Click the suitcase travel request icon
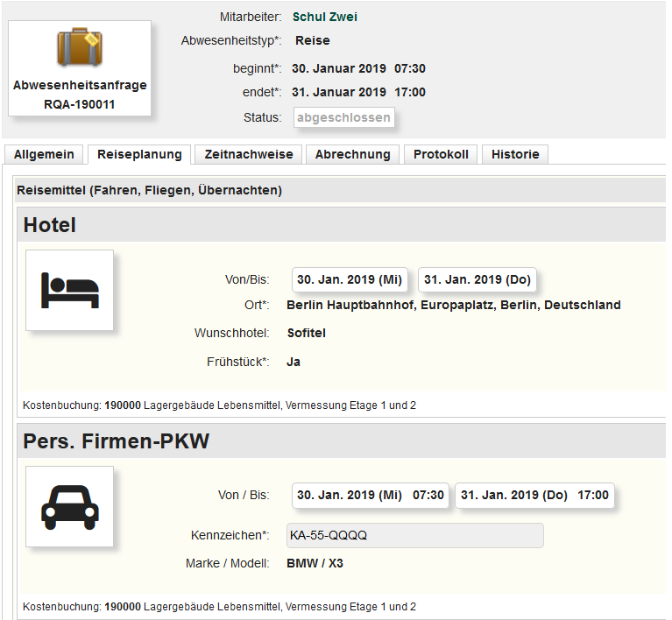The height and width of the screenshot is (620, 672). pos(80,49)
